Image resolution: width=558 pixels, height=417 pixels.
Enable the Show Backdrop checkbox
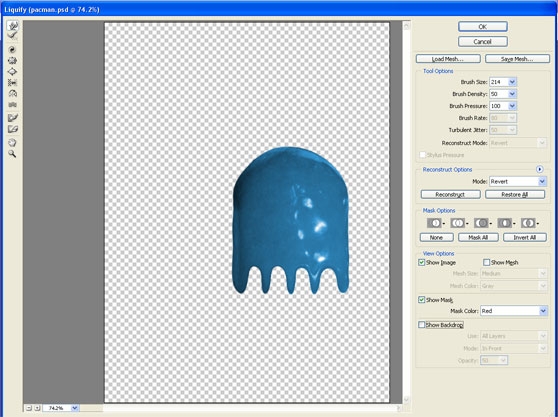422,325
